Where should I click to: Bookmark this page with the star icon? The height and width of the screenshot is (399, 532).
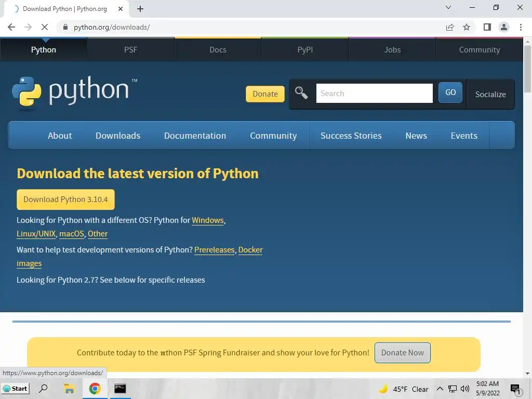click(x=467, y=27)
